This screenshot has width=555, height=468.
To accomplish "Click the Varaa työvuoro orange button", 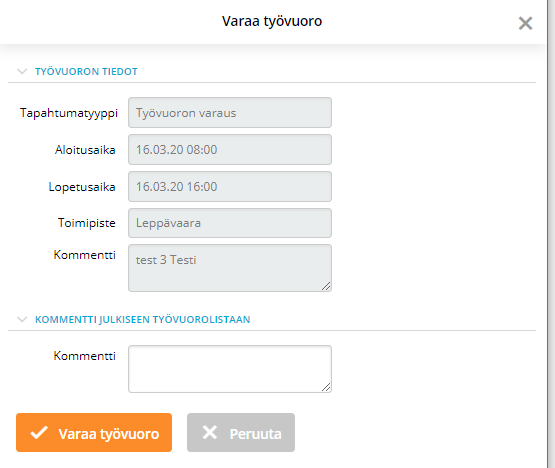I will (94, 433).
